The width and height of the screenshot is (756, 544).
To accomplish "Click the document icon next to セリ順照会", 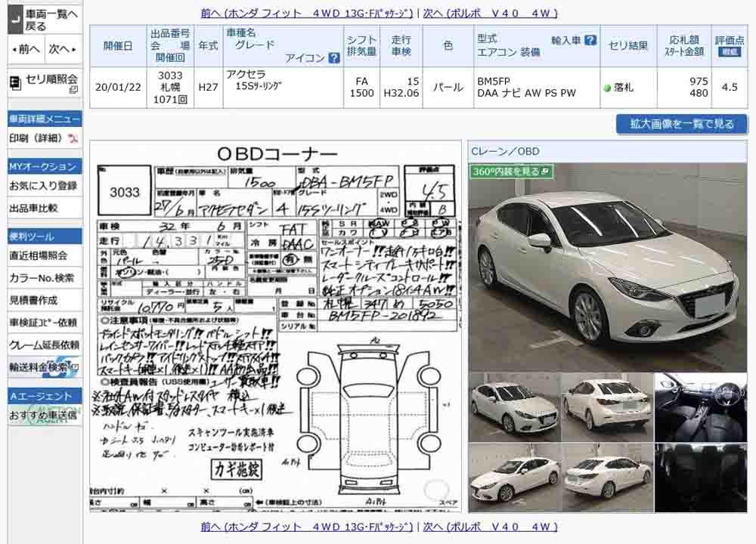I will click(15, 83).
